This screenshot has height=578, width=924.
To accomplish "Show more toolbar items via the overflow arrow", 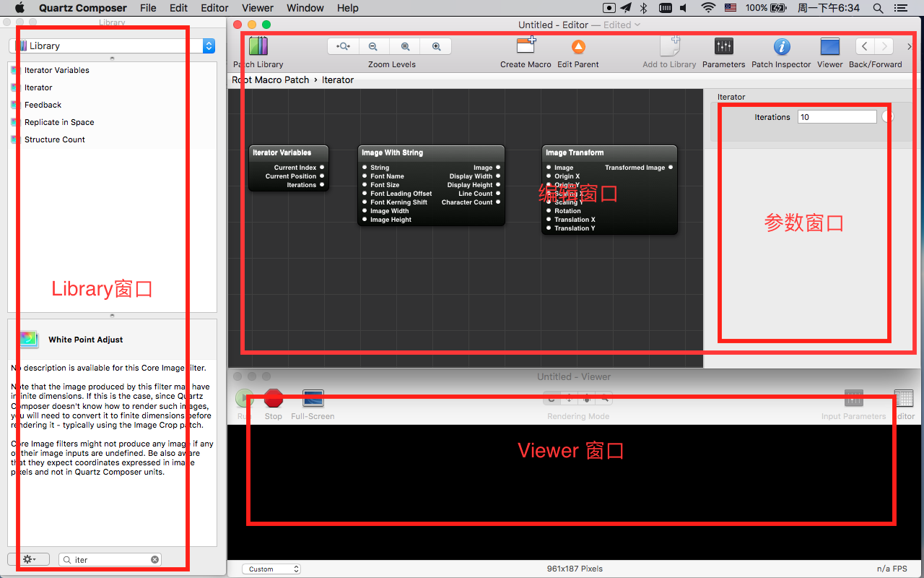I will pos(909,46).
